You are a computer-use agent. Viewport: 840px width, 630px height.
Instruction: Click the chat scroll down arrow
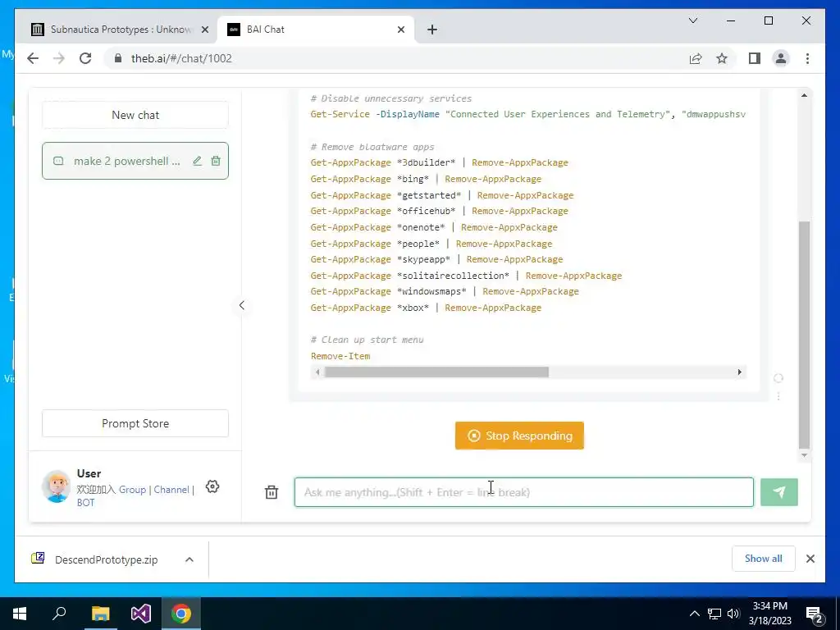pos(804,455)
